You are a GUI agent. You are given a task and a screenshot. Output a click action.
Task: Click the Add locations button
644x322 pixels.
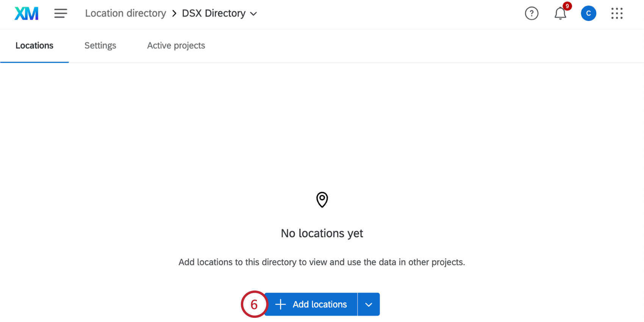(x=319, y=304)
